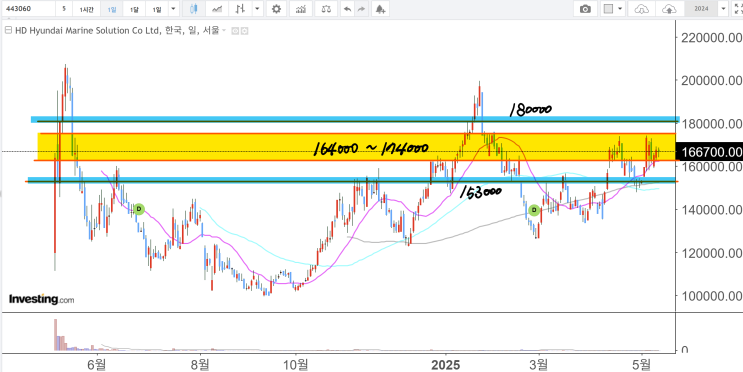The image size is (743, 372).
Task: Take a chart snapshot with camera icon
Action: click(x=586, y=9)
